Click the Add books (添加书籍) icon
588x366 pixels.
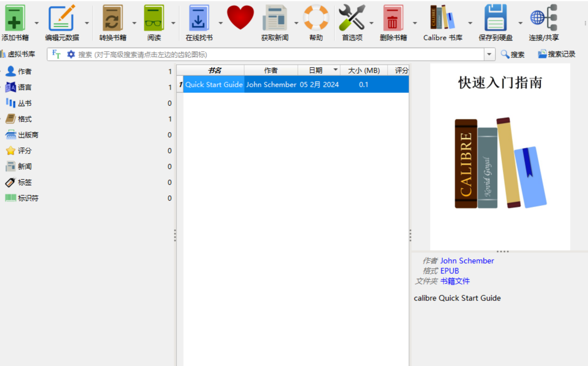pos(15,18)
